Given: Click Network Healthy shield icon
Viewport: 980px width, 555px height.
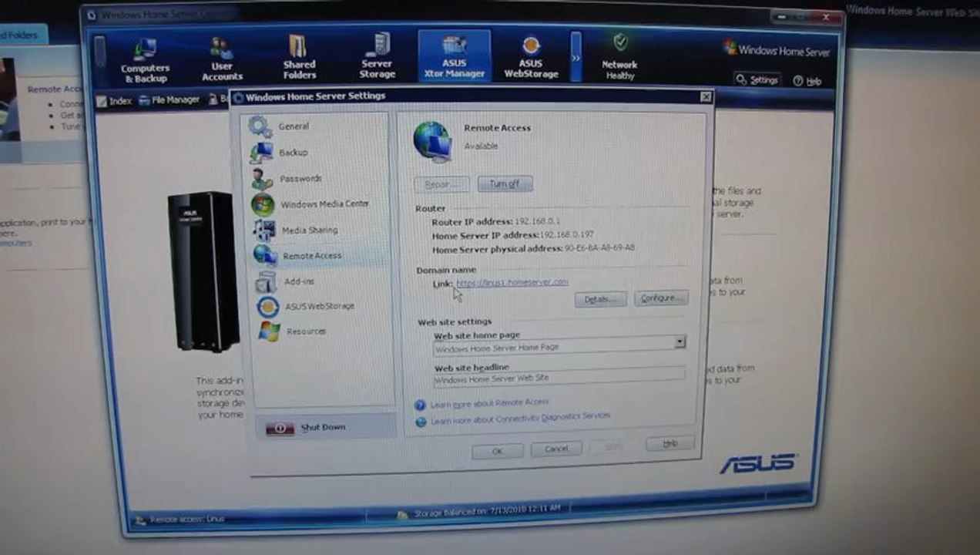Looking at the screenshot, I should (x=620, y=42).
